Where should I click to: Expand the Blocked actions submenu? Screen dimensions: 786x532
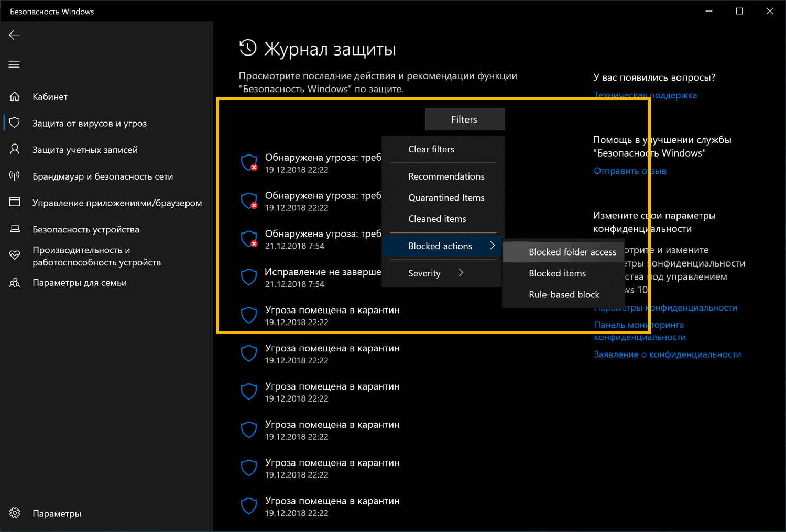coord(443,246)
